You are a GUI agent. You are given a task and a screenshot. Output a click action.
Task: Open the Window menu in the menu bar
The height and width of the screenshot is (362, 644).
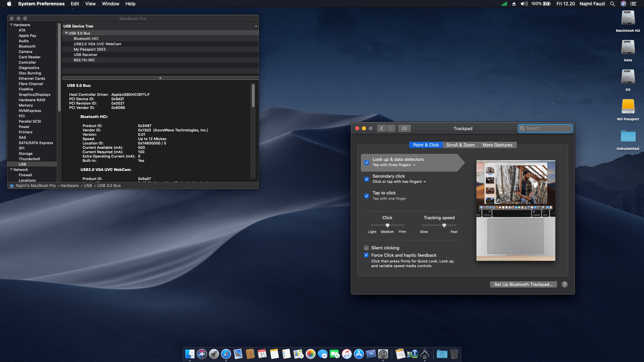pos(110,4)
